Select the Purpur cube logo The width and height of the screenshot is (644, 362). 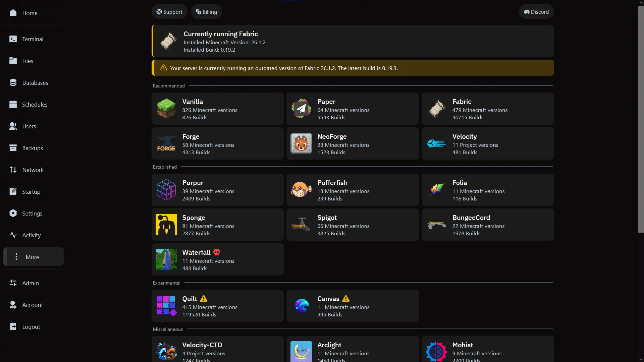click(x=166, y=190)
